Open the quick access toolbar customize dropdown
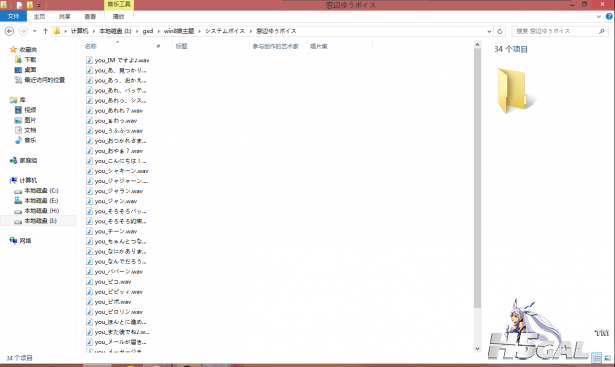 click(x=39, y=5)
